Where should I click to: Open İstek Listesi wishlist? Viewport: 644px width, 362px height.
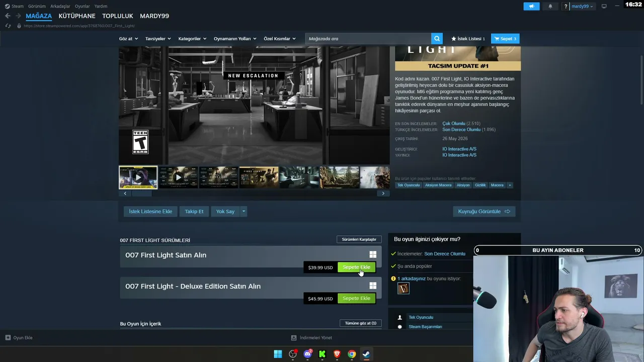pos(468,39)
